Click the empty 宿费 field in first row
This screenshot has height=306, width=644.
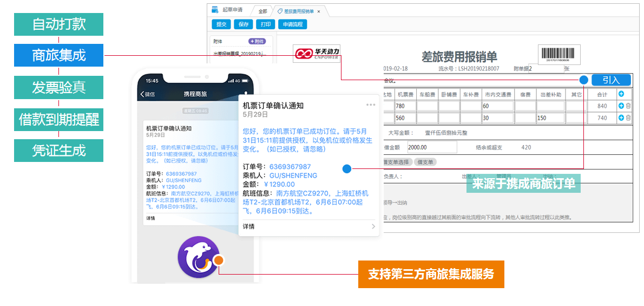click(524, 106)
